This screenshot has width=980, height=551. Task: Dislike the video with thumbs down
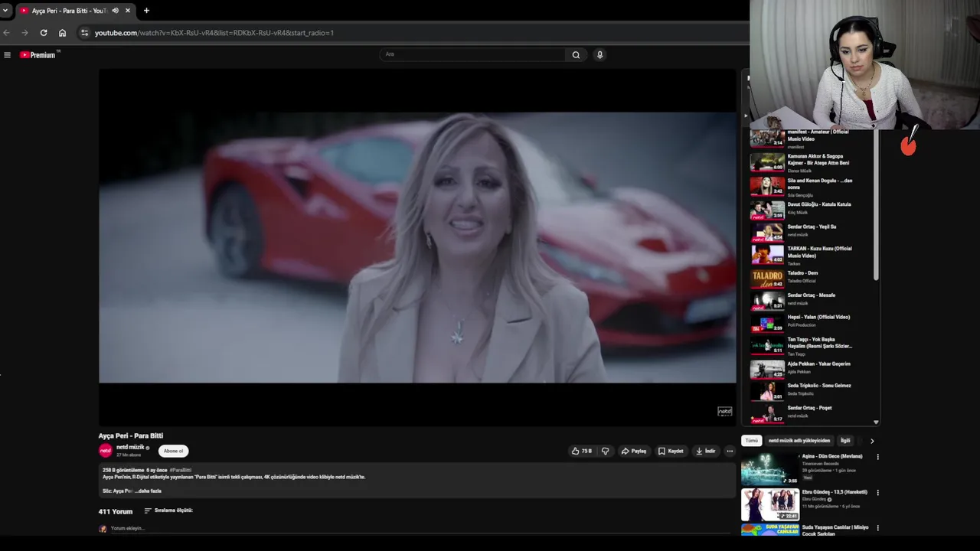pos(605,451)
